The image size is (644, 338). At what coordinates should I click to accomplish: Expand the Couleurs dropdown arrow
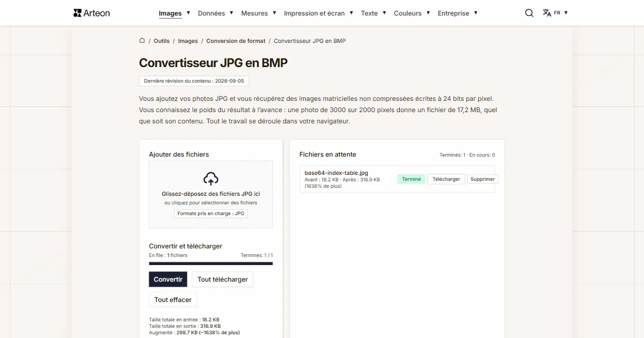click(x=428, y=13)
